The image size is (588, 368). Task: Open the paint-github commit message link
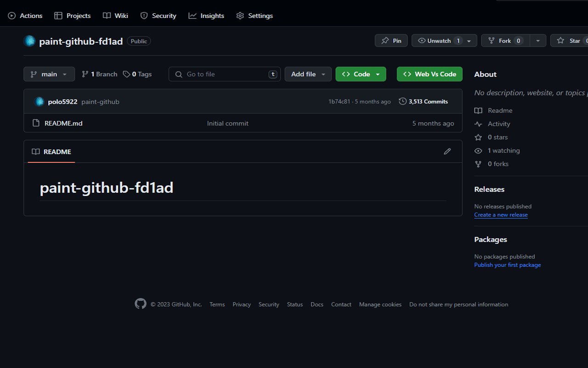pos(100,102)
